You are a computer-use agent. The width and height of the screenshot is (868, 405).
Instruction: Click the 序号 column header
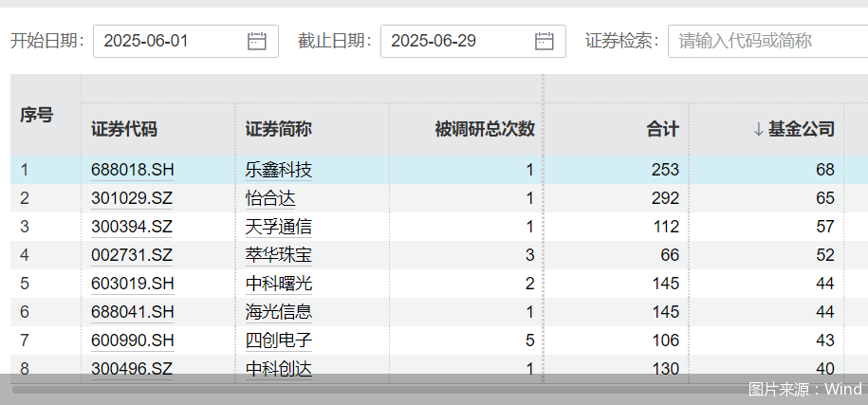[x=37, y=115]
